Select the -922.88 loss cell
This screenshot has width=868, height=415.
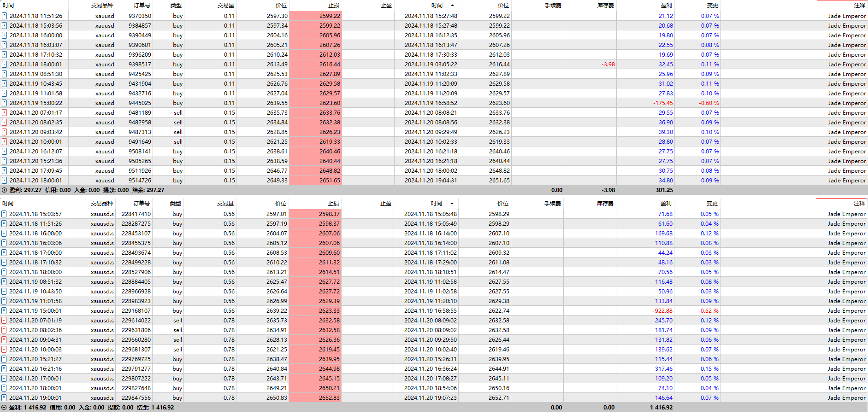(662, 311)
